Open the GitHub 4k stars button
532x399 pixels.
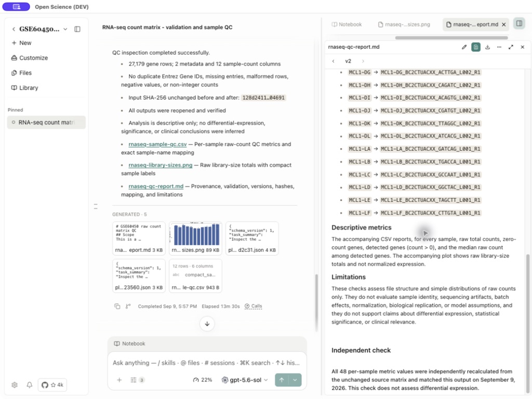pos(52,385)
